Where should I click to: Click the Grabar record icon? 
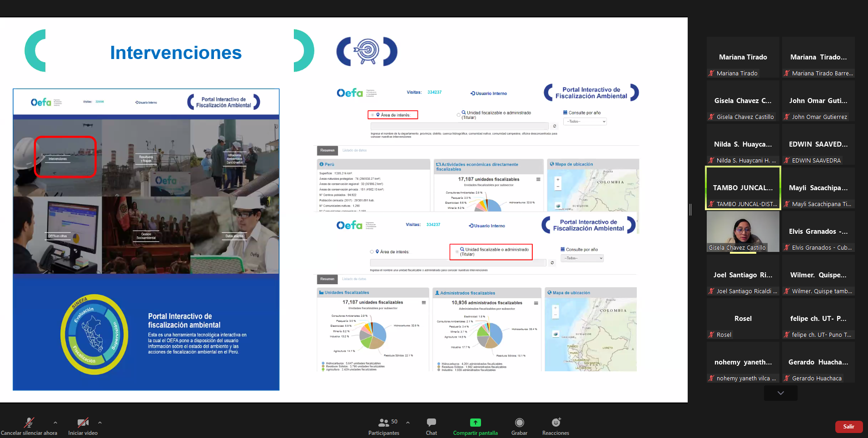(x=520, y=423)
